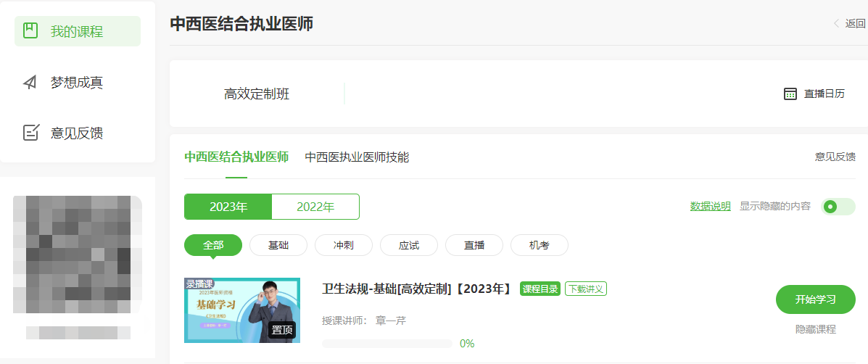Toggle 显示隐藏的内容 switch

(838, 207)
